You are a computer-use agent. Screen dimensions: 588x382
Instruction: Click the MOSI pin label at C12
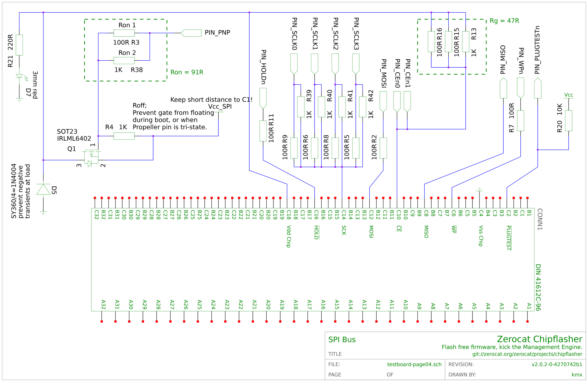(371, 232)
